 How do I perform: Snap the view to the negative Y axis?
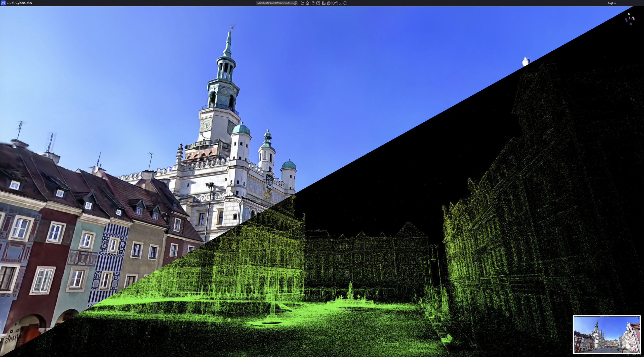click(x=631, y=24)
